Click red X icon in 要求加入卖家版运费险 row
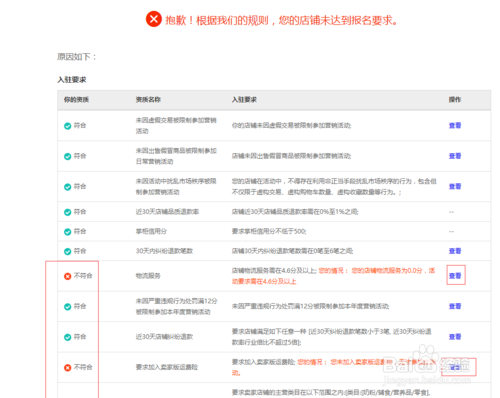The width and height of the screenshot is (500, 398). point(68,368)
